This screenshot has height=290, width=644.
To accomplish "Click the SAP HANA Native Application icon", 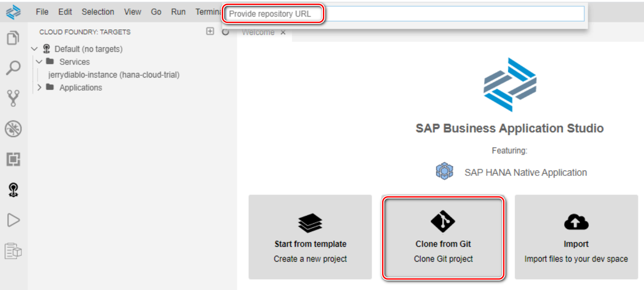I will tap(444, 172).
